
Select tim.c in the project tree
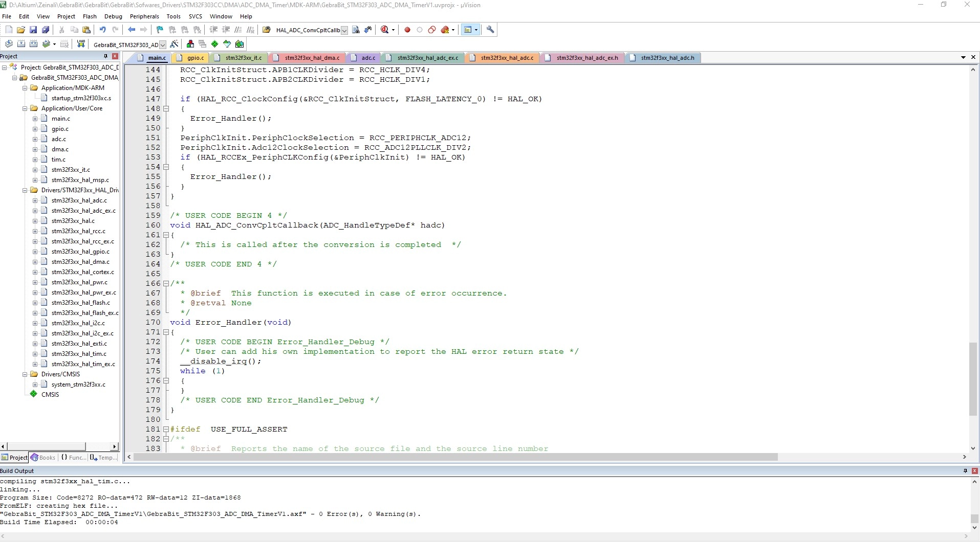coord(58,160)
